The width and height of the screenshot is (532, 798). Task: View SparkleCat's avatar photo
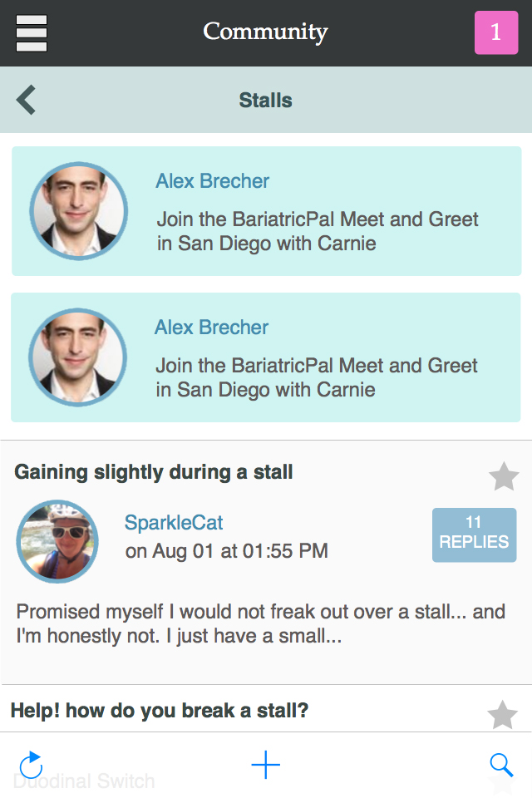[x=57, y=541]
